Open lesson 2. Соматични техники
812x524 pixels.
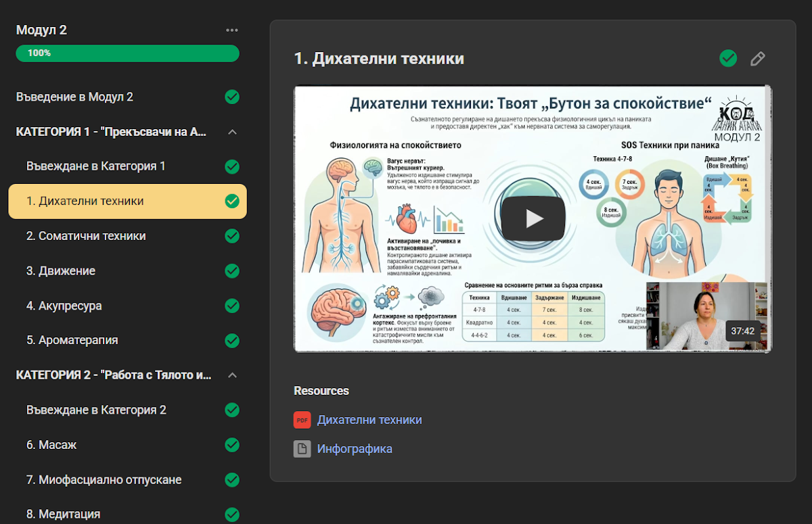click(x=86, y=236)
